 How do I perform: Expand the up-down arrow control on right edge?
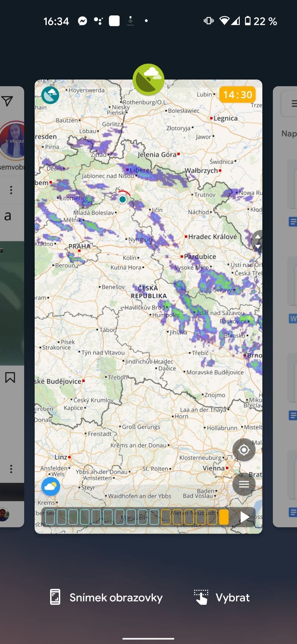coord(257,241)
